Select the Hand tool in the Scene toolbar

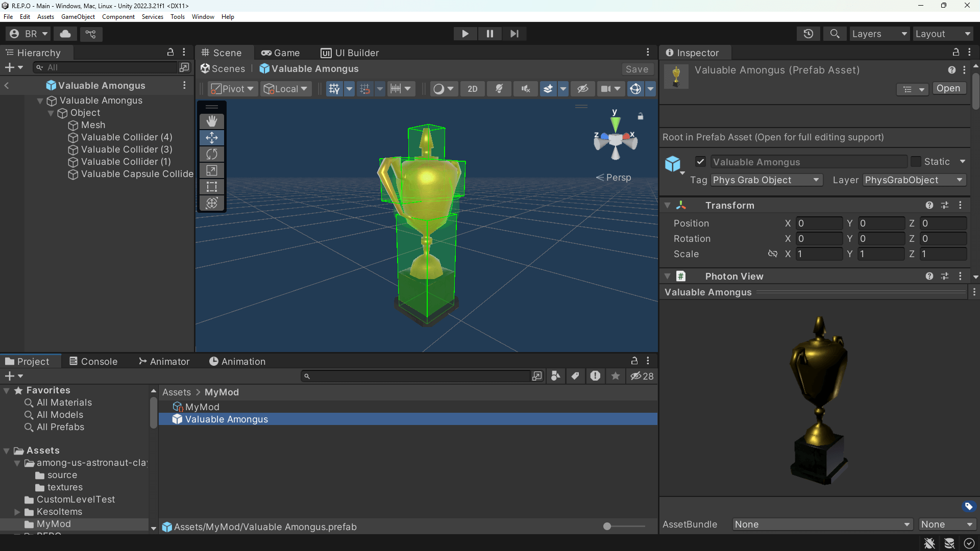click(x=211, y=121)
